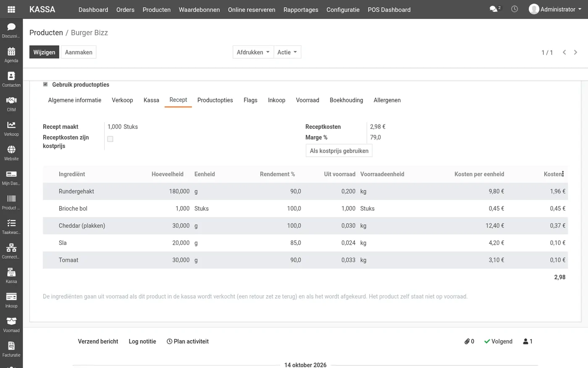This screenshot has width=588, height=368.
Task: Click the Wijzigen button
Action: click(x=44, y=52)
